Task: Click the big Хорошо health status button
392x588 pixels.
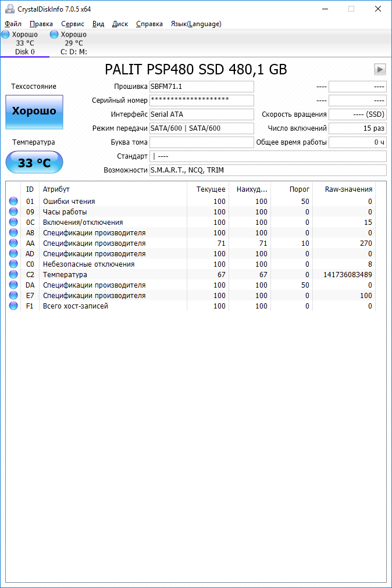Action: [34, 112]
